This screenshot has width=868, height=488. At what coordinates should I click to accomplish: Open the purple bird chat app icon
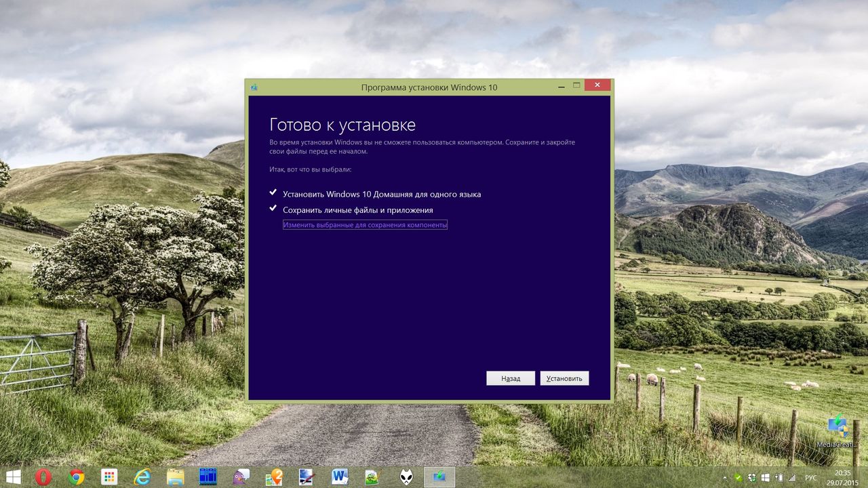(241, 477)
